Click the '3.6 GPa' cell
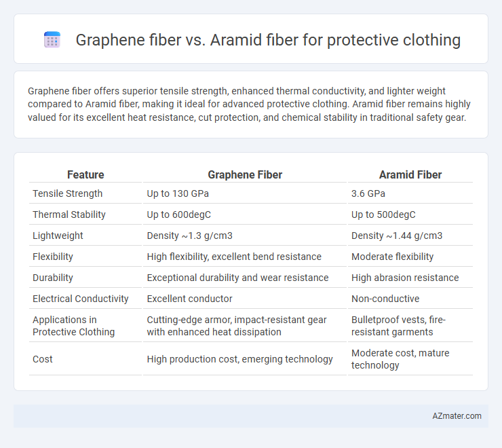 pyautogui.click(x=368, y=193)
